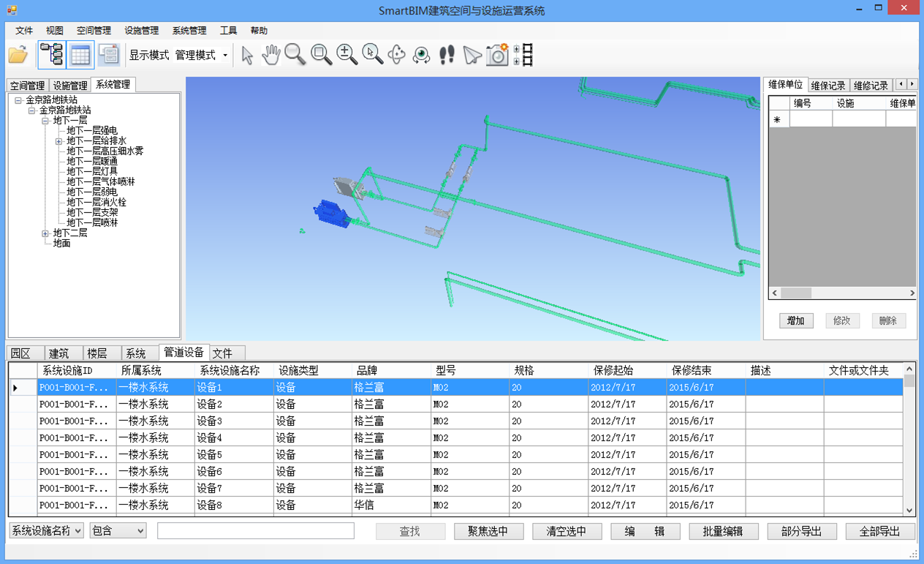Click the open folder icon in toolbar
Image resolution: width=924 pixels, height=564 pixels.
[x=18, y=55]
